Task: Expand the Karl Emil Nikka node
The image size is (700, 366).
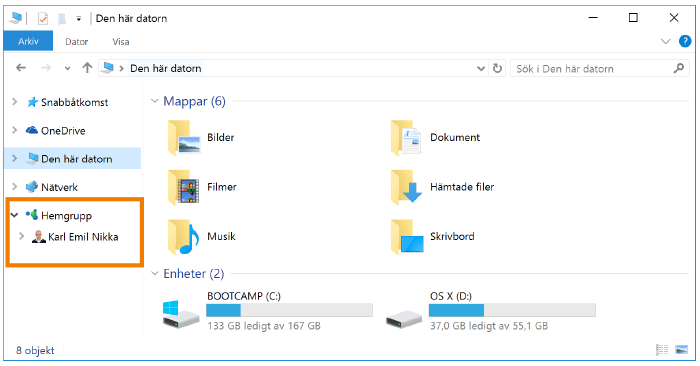Action: (x=21, y=236)
